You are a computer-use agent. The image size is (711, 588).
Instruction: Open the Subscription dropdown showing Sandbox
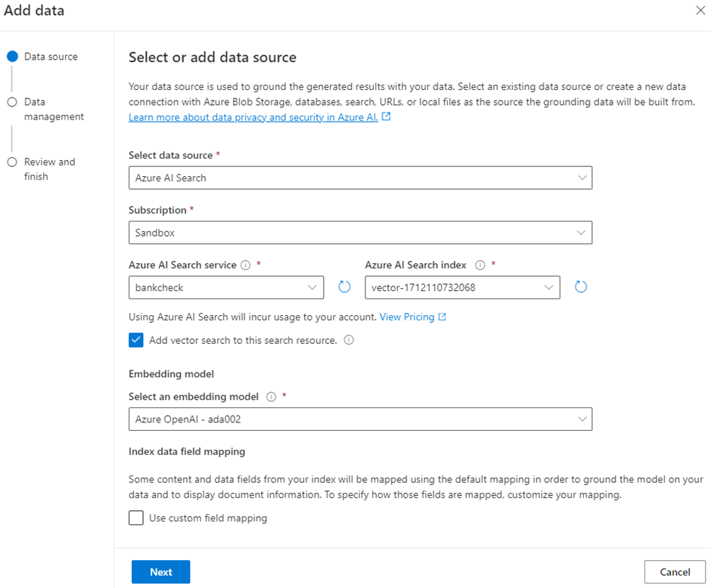coord(361,232)
